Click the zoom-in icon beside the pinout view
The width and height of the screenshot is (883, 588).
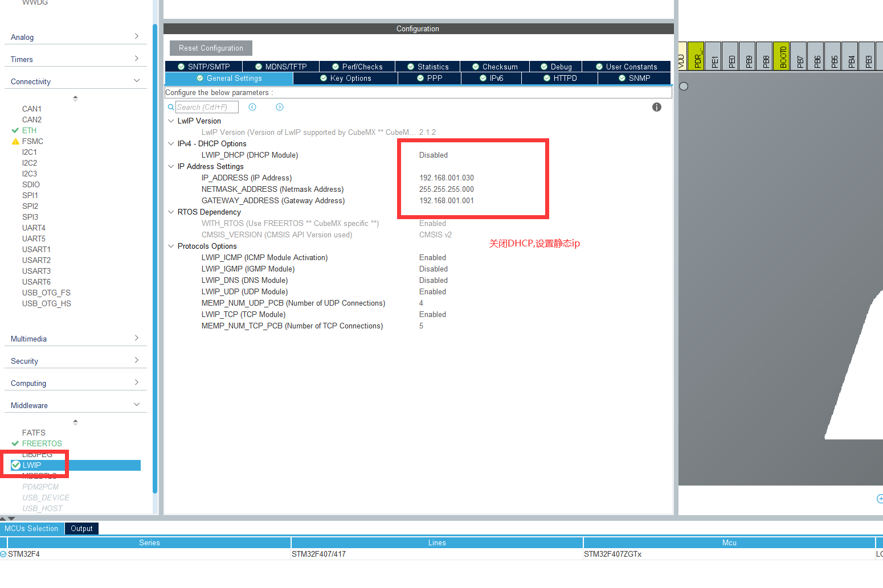880,499
